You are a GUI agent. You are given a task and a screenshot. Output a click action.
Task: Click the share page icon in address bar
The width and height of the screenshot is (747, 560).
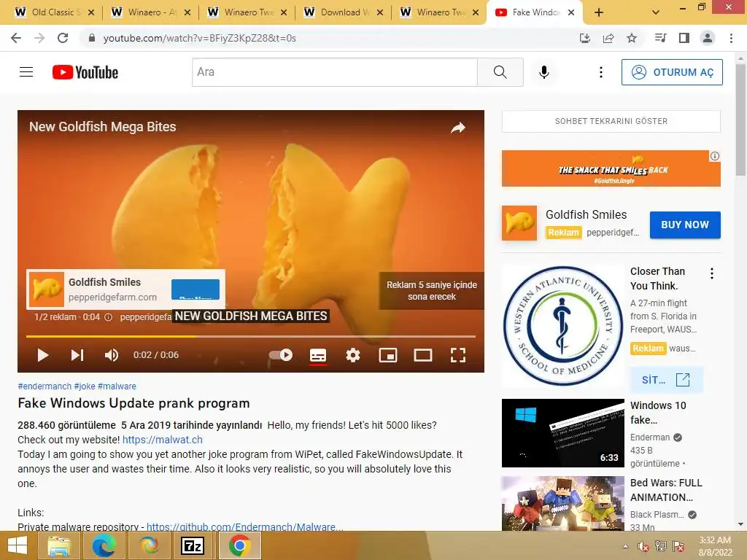click(608, 38)
